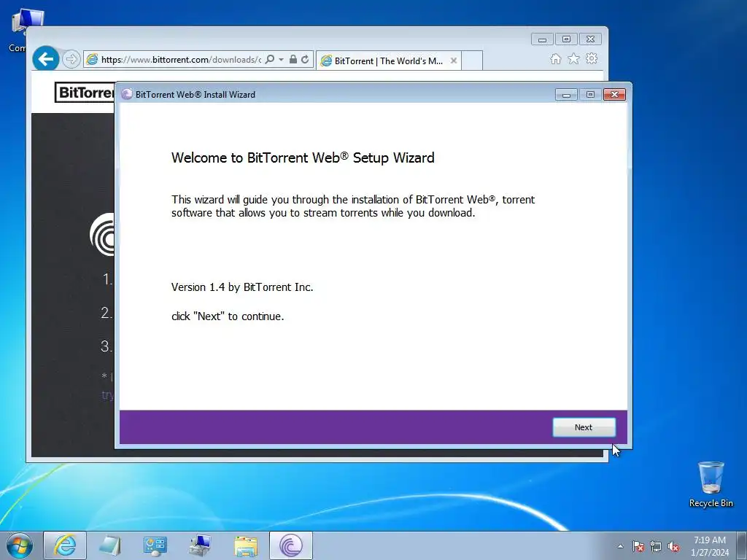
Task: Go back in the Internet Explorer window
Action: pos(46,59)
